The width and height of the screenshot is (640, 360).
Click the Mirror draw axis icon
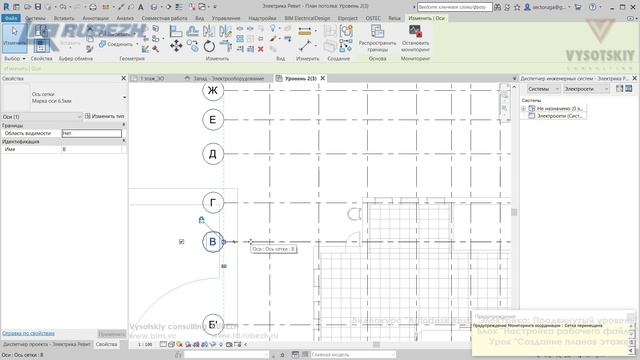click(x=225, y=31)
